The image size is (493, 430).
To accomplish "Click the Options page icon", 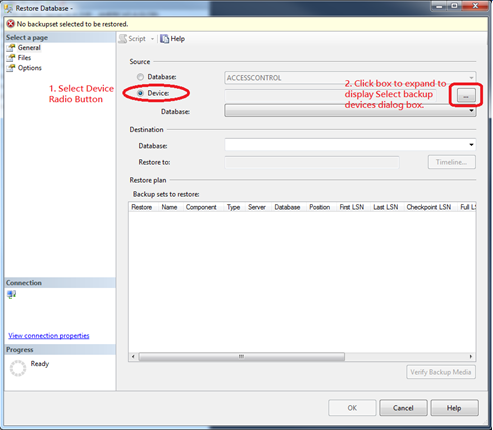I will pos(11,68).
